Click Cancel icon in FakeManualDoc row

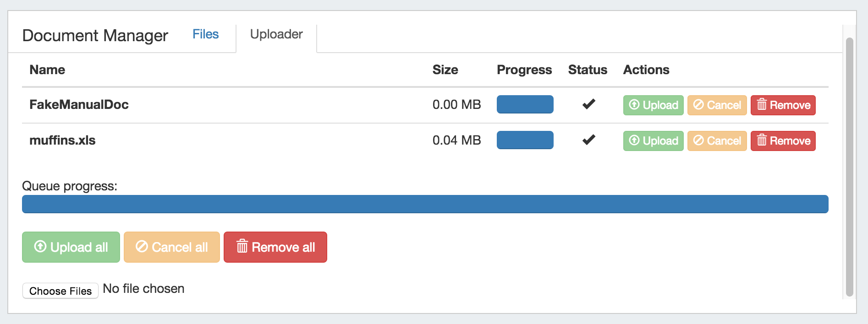[698, 105]
